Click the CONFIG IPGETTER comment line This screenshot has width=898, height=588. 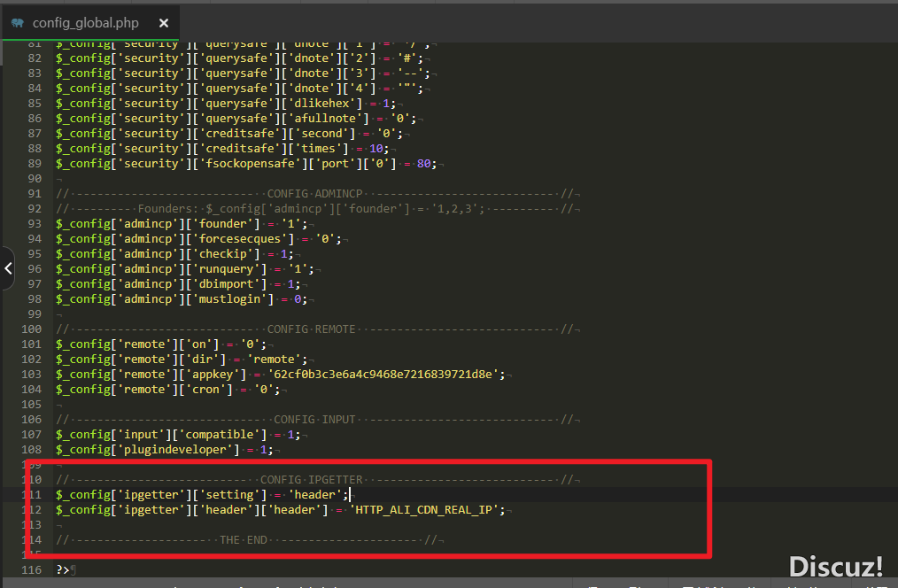coord(310,479)
